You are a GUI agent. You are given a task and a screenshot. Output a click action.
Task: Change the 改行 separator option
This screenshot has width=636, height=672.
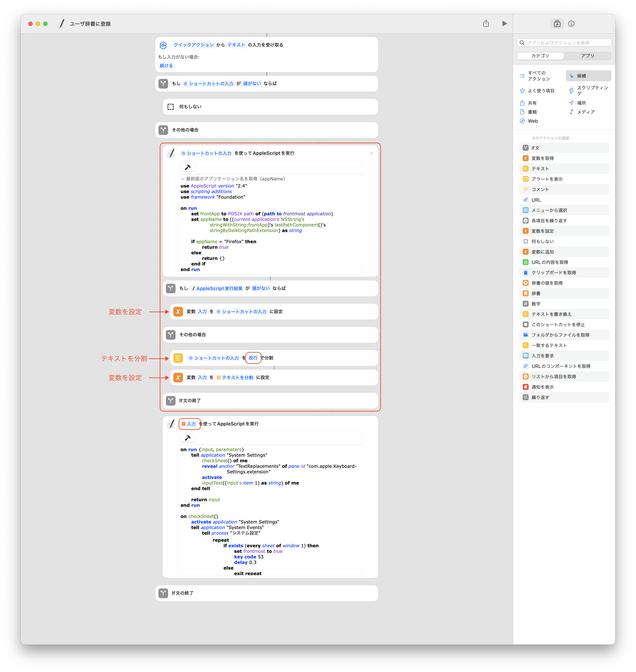pos(253,358)
